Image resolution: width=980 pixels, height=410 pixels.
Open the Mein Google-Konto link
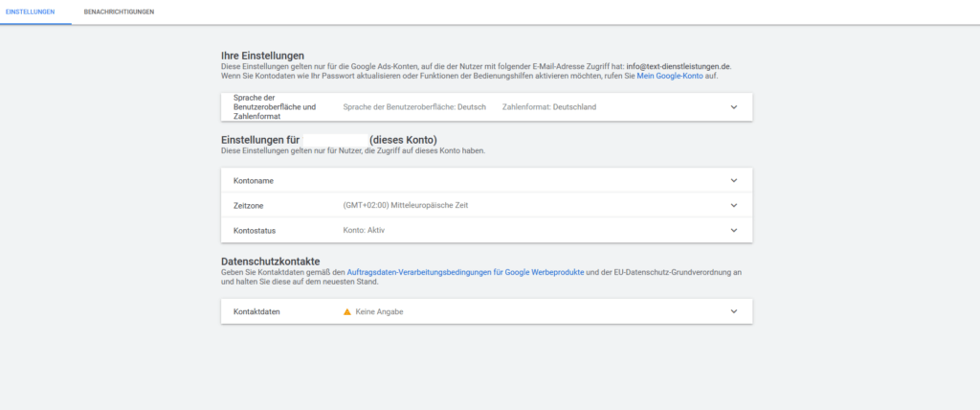pos(670,76)
